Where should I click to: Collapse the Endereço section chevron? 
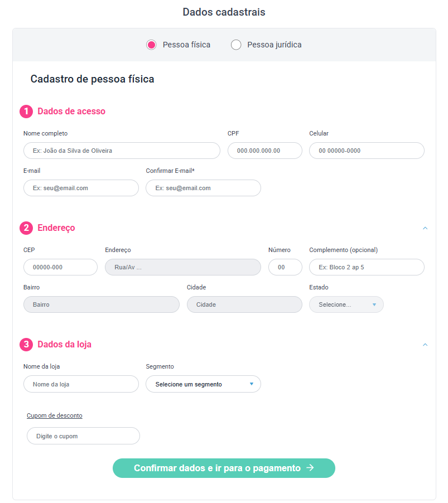tap(425, 228)
